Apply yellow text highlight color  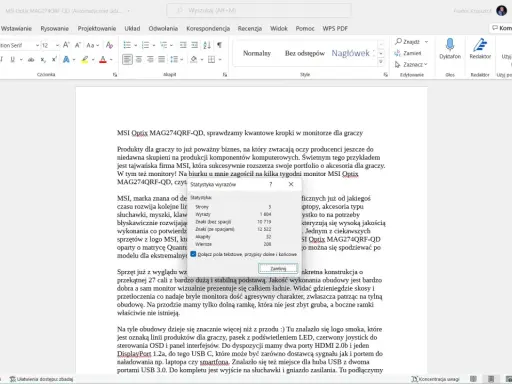85,60
